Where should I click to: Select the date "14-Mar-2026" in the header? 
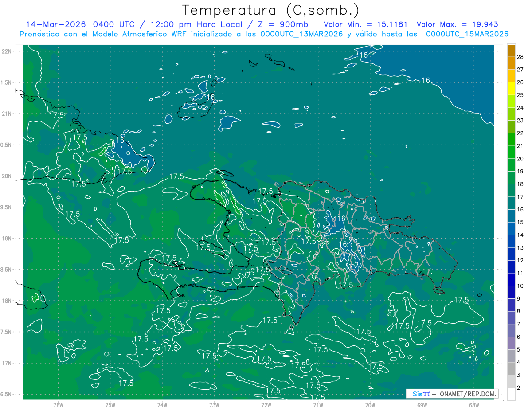pos(55,24)
